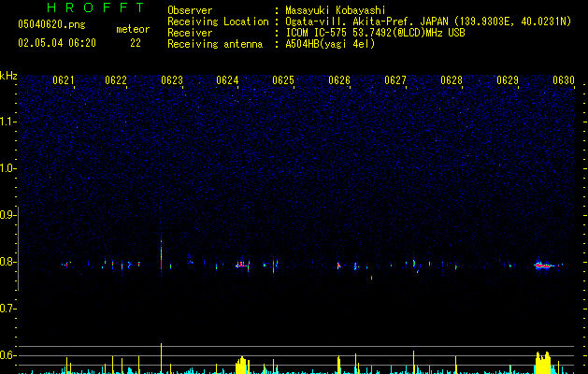Click the kHz axis unit label
The image size is (588, 374).
8,76
